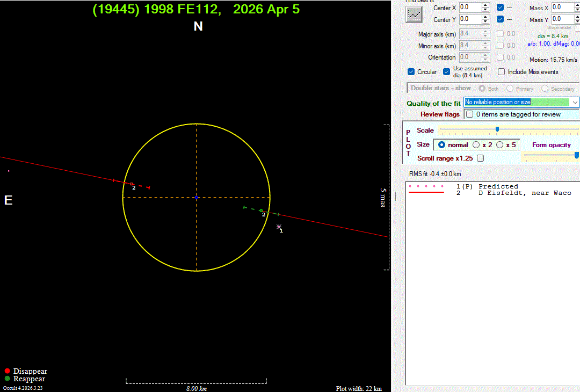Screen dimensions: 580x392
Task: Select the x 5 plot size option
Action: (499, 145)
